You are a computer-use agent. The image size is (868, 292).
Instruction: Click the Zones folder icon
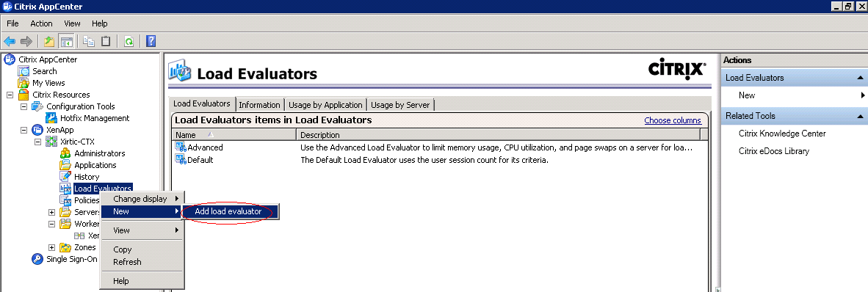click(x=65, y=247)
